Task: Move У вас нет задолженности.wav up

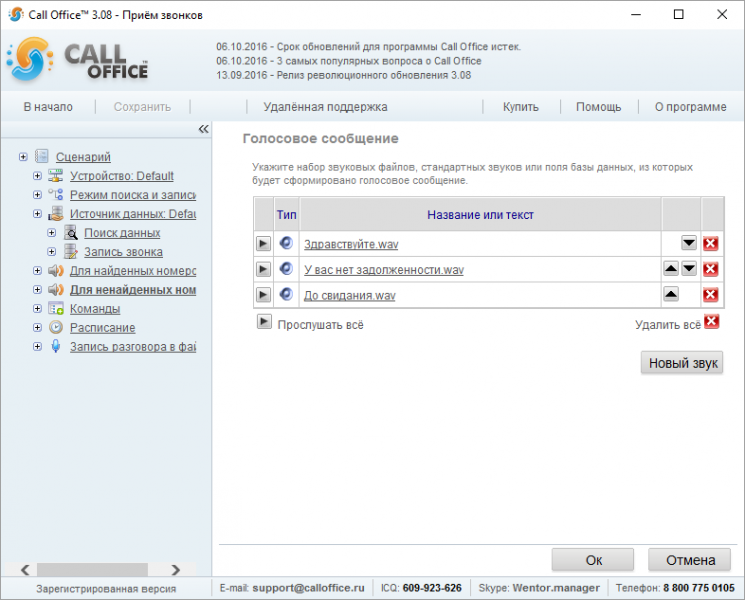Action: pyautogui.click(x=671, y=268)
